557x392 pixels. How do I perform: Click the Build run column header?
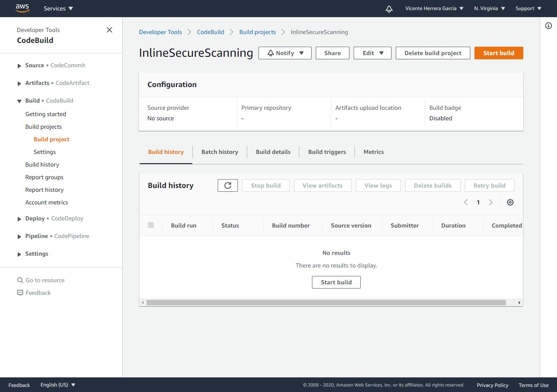tap(184, 225)
